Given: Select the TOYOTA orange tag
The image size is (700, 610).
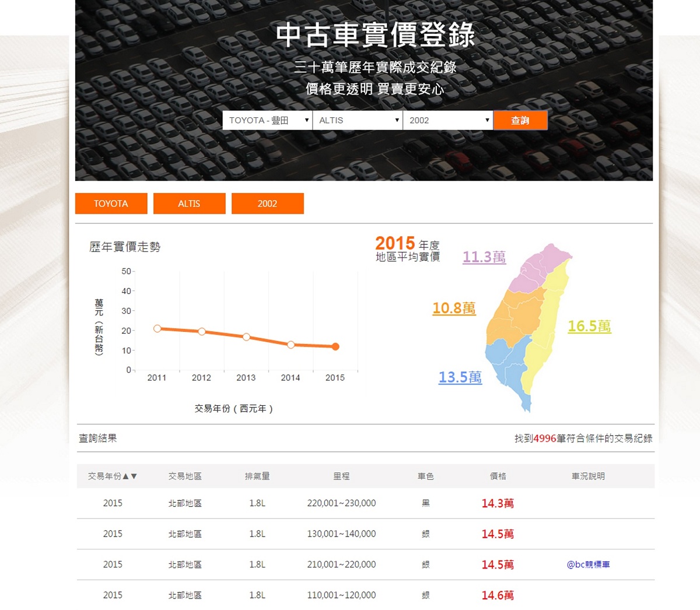Looking at the screenshot, I should click(x=111, y=204).
